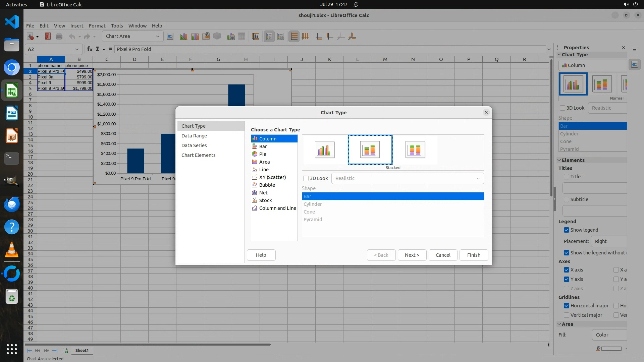Open the Format menu
This screenshot has width=644, height=362.
tap(97, 25)
